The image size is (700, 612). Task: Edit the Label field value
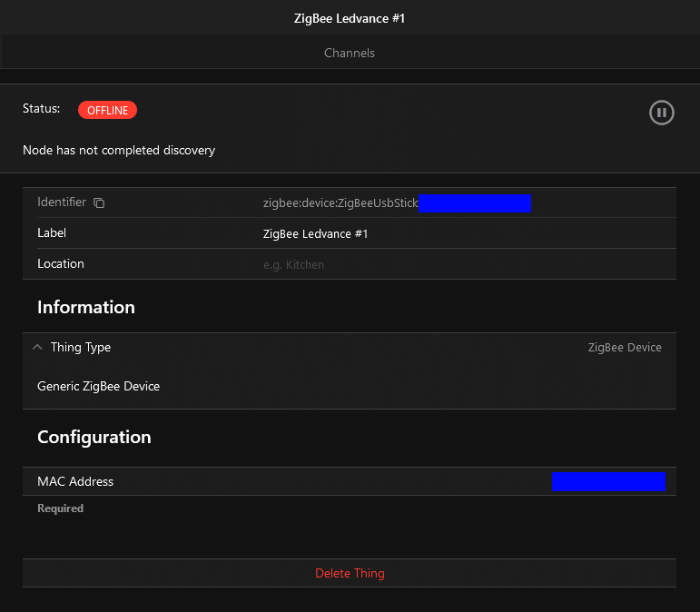[x=315, y=233]
